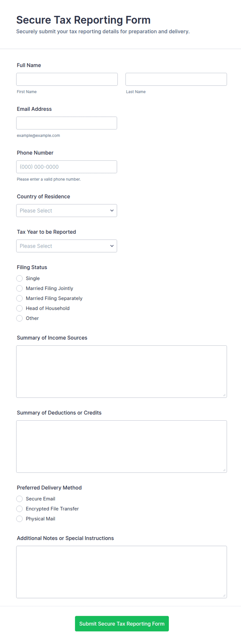
Task: Expand the Tax Year to be Reported dropdown
Action: [67, 246]
